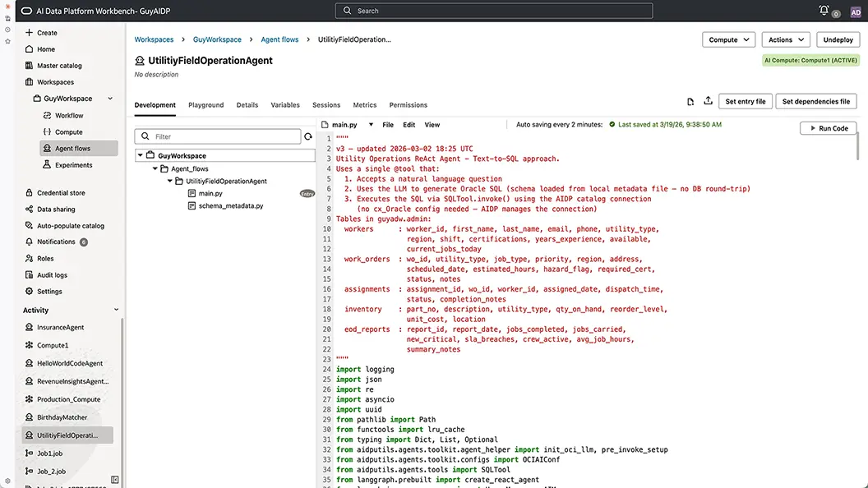Switch to the Variables tab

point(285,105)
